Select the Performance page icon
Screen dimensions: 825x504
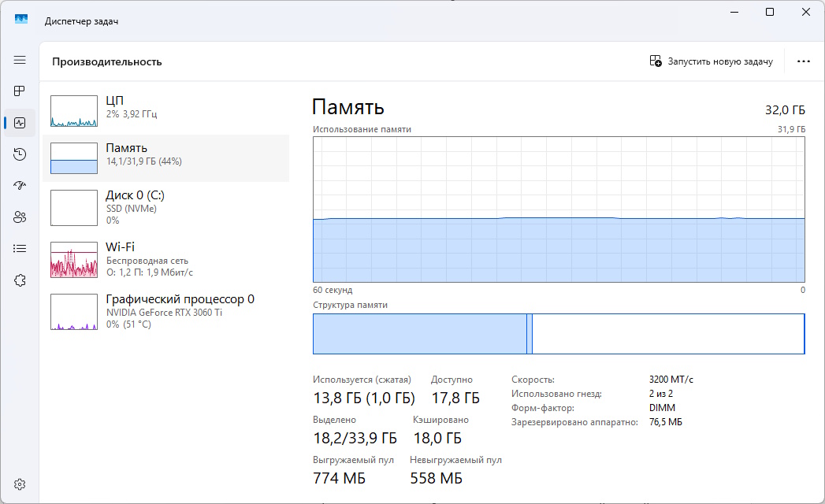[20, 123]
